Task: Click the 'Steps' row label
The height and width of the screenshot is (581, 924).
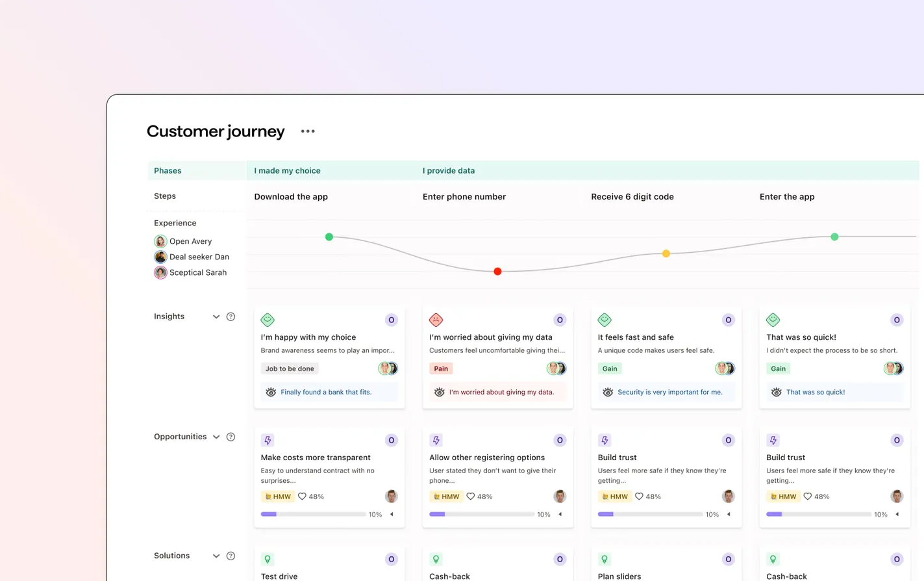Action: (165, 196)
